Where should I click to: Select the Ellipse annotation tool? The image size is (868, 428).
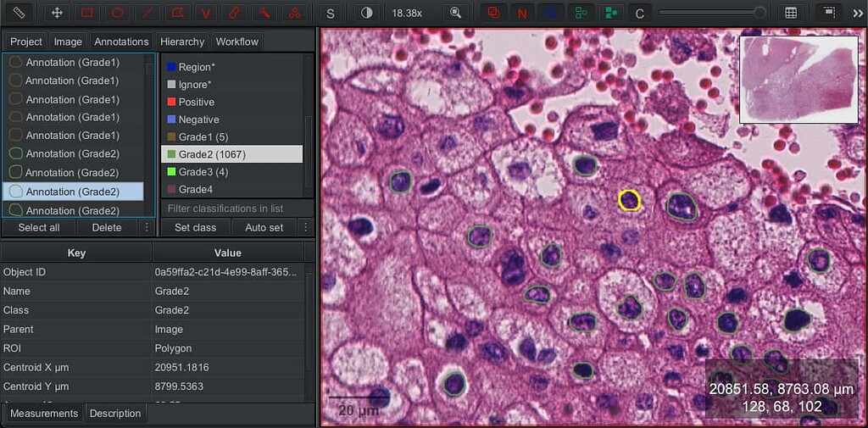coord(117,13)
